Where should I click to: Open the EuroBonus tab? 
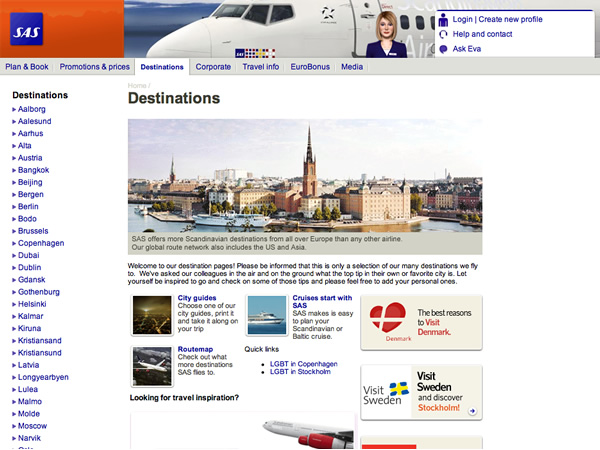[310, 67]
